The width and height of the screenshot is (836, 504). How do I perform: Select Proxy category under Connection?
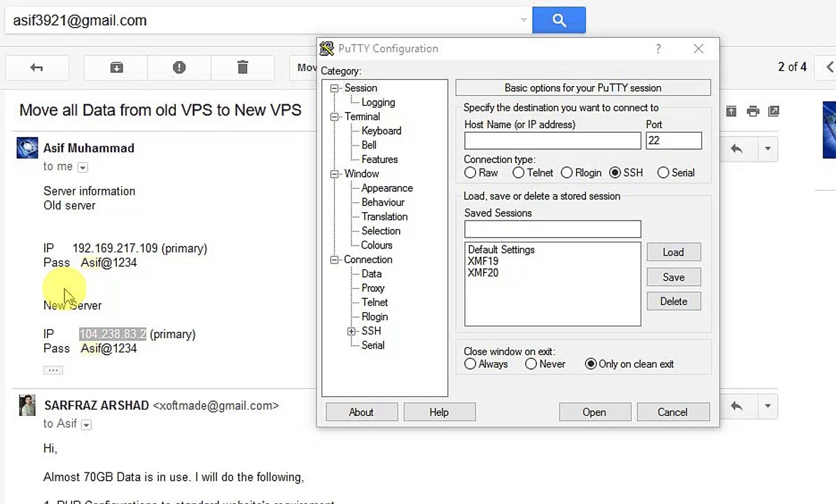point(372,288)
